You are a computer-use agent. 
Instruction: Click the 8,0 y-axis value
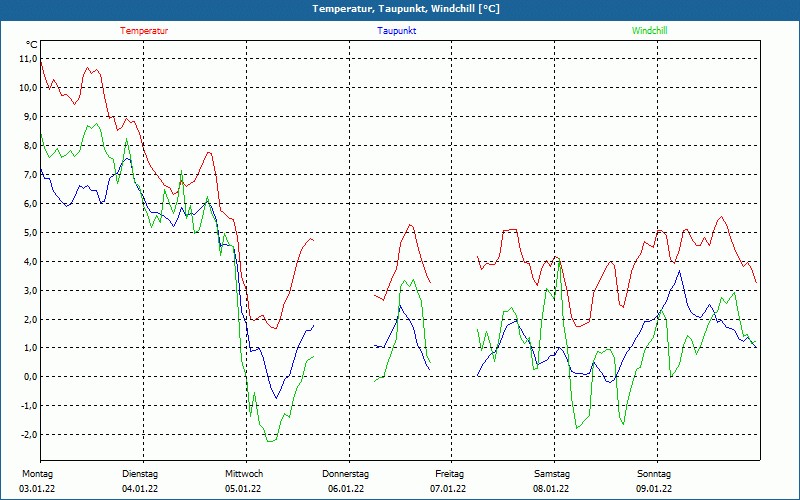click(30, 146)
